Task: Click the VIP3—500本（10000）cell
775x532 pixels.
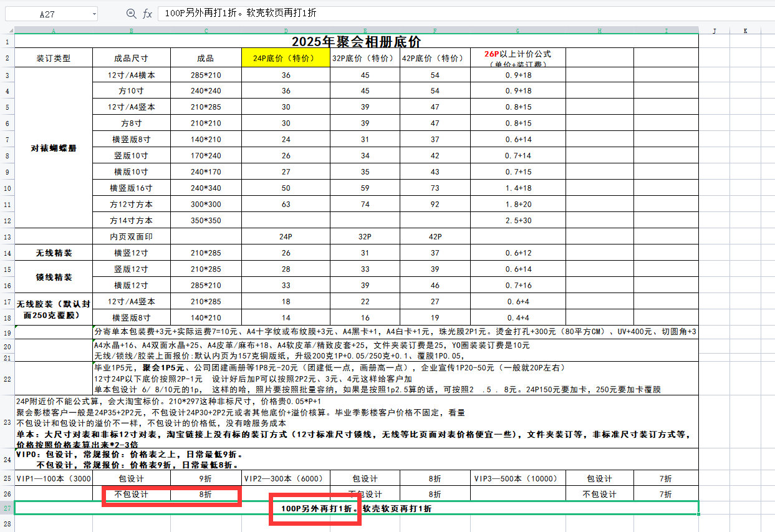Action: [517, 478]
